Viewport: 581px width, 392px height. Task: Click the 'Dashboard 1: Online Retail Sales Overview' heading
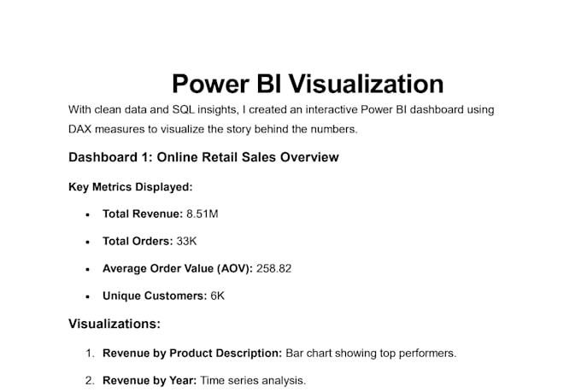pos(203,157)
